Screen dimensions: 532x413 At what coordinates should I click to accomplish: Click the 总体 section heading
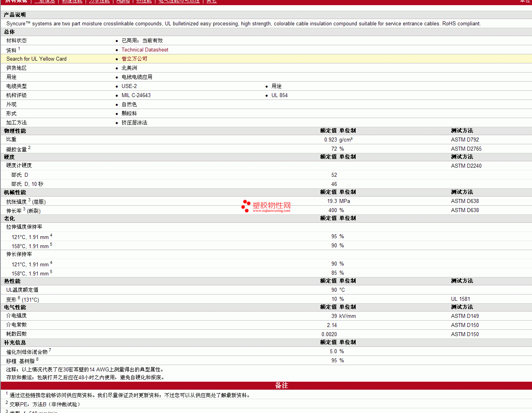coord(10,32)
